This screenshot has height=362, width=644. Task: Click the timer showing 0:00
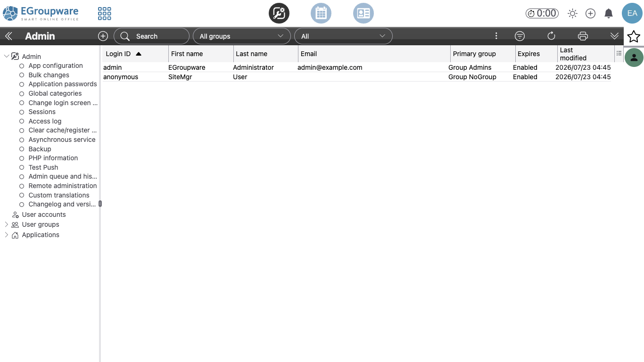[542, 14]
